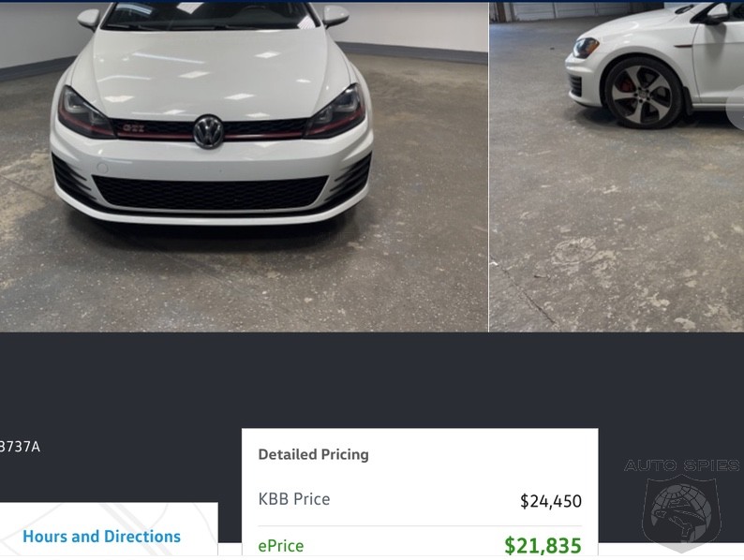Viewport: 744px width, 560px height.
Task: Click the stock number ending 3737A
Action: pyautogui.click(x=20, y=447)
